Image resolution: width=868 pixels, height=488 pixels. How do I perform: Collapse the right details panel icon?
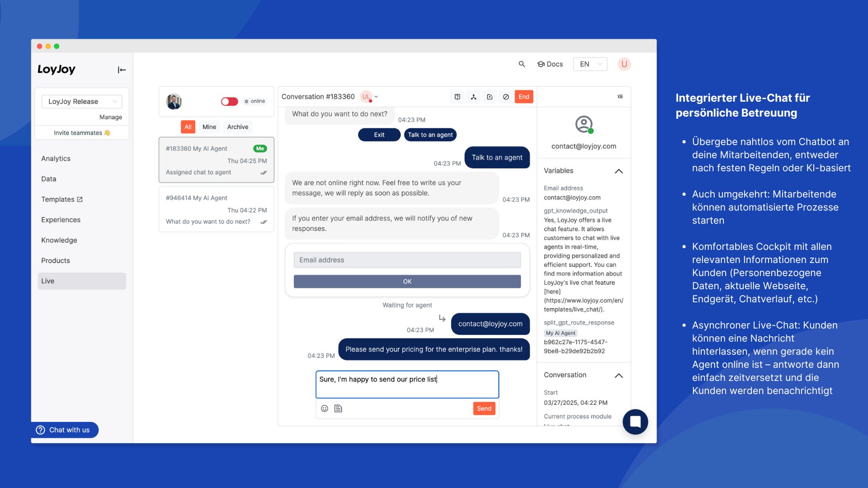click(x=620, y=97)
